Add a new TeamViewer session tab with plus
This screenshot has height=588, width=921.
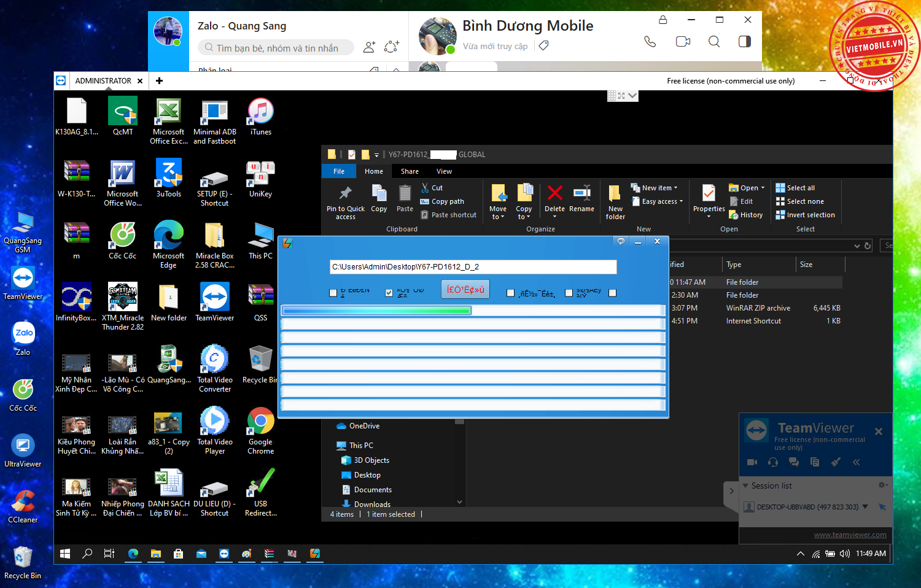point(159,81)
